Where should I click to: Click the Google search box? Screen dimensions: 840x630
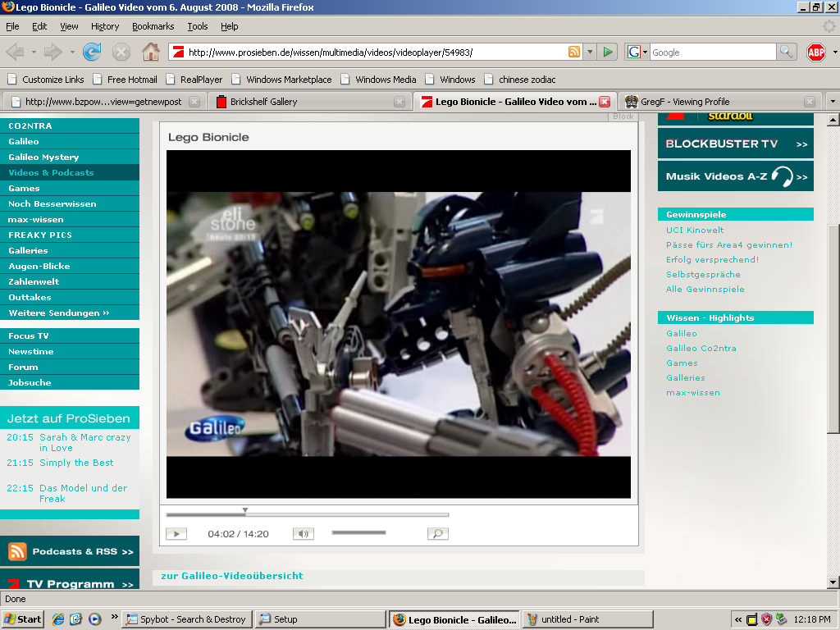713,52
